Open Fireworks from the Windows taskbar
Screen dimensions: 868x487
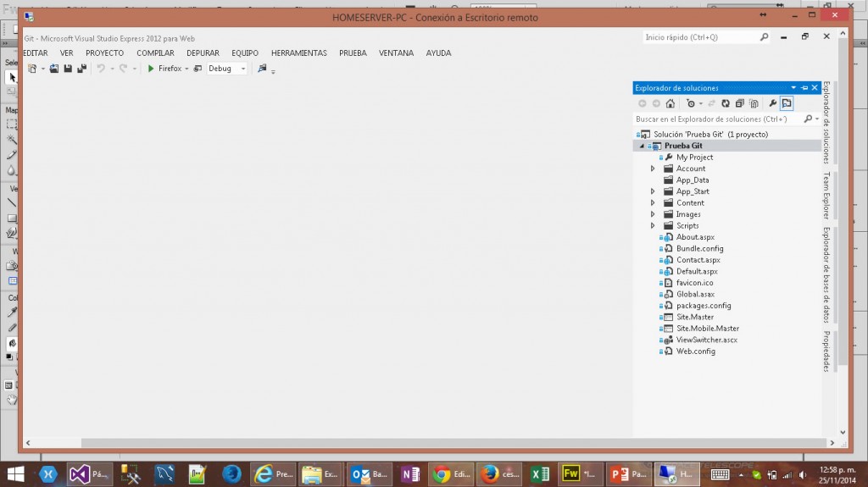click(x=580, y=474)
